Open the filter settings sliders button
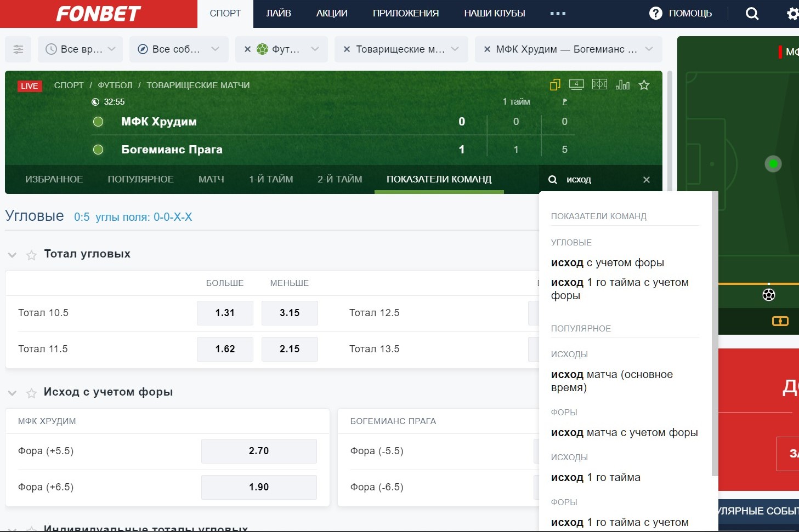The width and height of the screenshot is (799, 532). click(x=18, y=49)
